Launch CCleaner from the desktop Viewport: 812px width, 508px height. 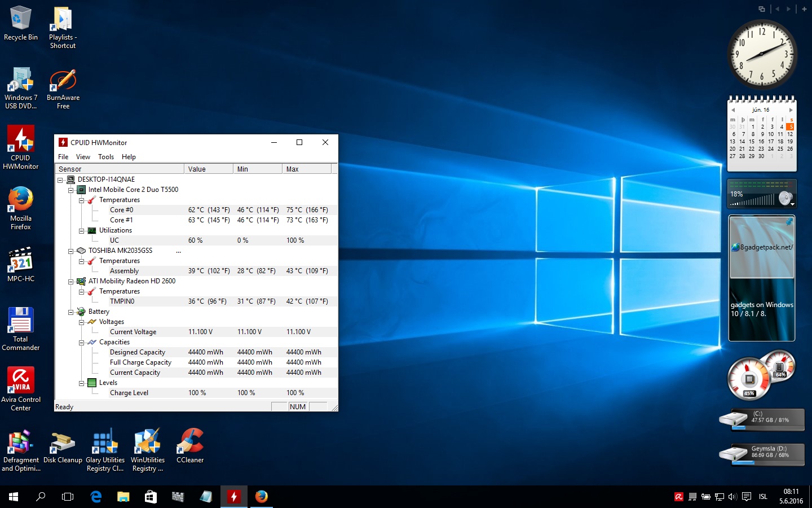pos(190,446)
